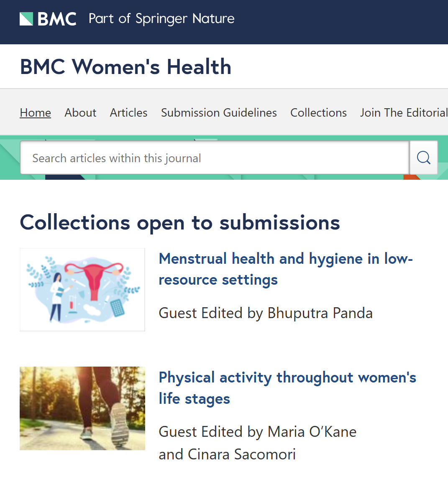Click the BMC Women's Health journal title
This screenshot has height=497, width=448.
tap(125, 67)
